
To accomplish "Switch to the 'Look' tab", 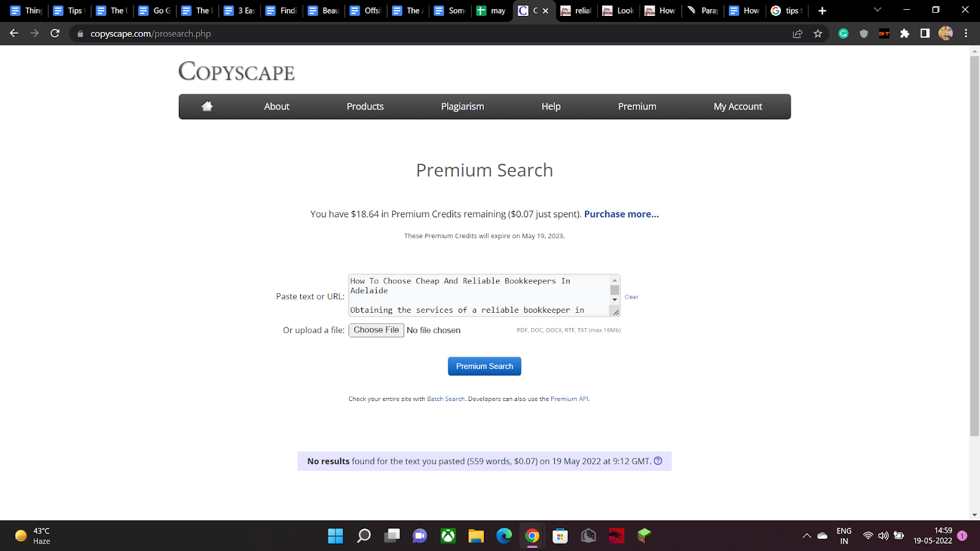I will coord(619,10).
